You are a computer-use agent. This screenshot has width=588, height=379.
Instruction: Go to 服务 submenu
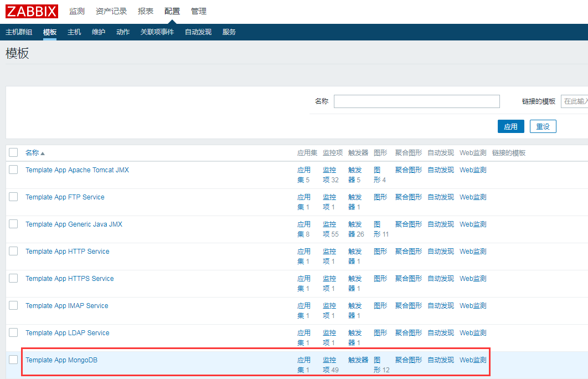[x=229, y=32]
